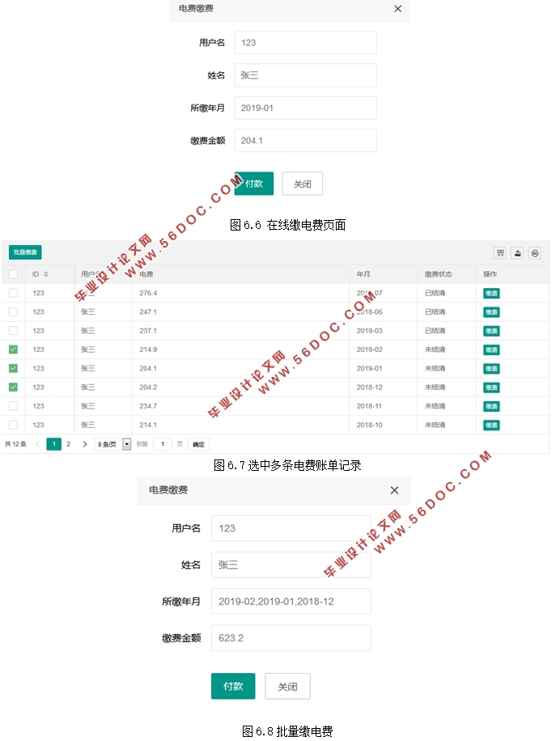Toggle select-all checkbox in table header
Screen dimensions: 560x741
(13, 274)
